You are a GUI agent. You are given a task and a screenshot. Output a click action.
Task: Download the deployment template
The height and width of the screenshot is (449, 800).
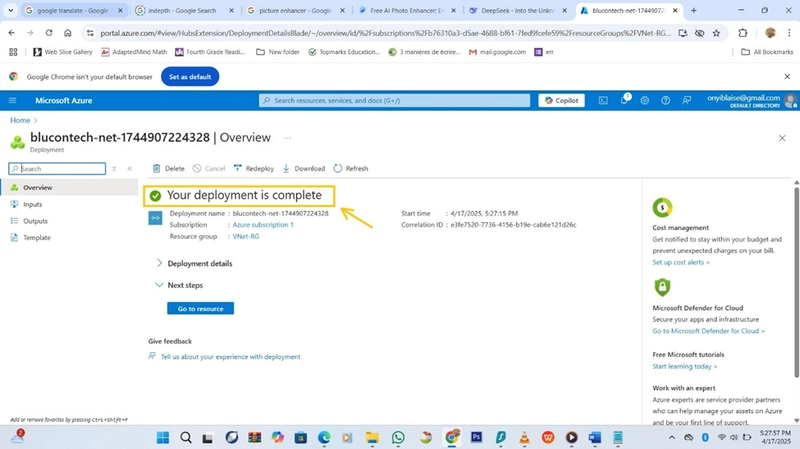(304, 168)
